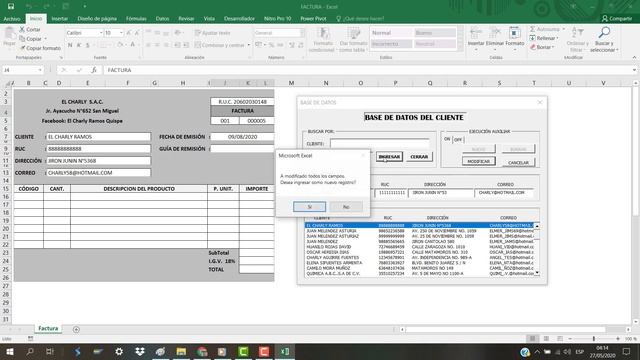Click the Autosuma sigma icon
Screen dimensions: 640x360
[x=533, y=29]
